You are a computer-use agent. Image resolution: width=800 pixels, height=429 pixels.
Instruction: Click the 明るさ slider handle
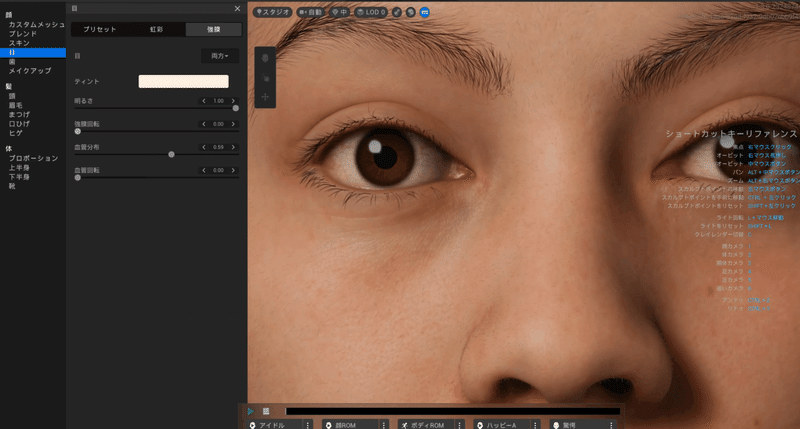point(236,108)
